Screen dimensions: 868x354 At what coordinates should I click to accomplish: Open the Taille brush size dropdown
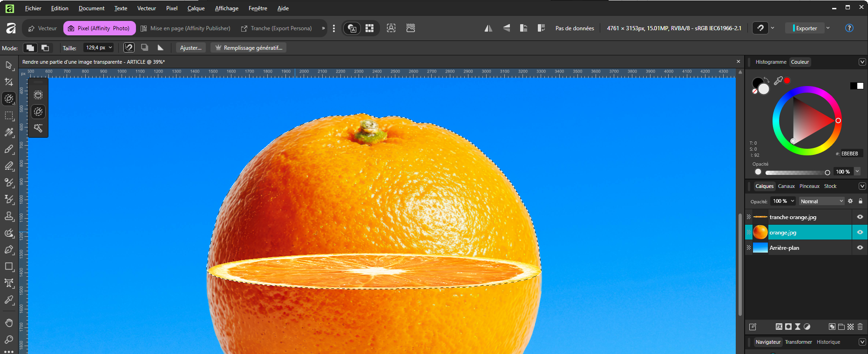point(110,47)
